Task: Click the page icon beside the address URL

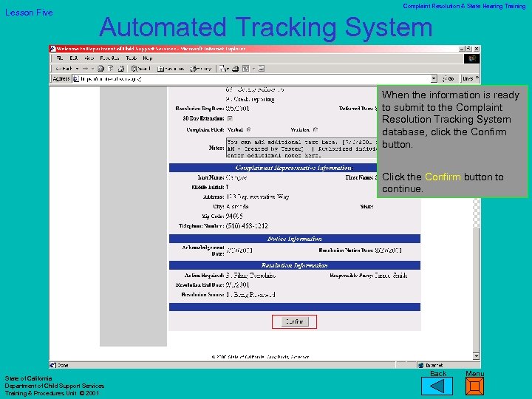Action: click(76, 79)
